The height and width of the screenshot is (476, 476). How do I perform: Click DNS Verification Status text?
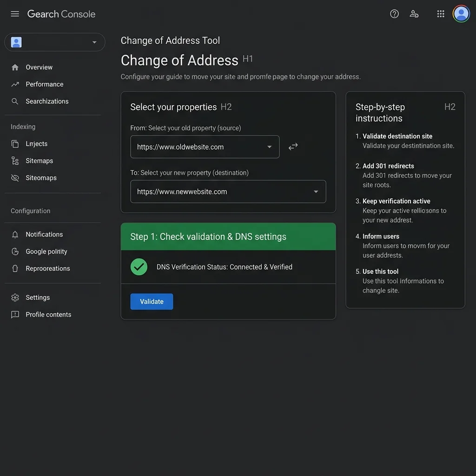(x=225, y=267)
